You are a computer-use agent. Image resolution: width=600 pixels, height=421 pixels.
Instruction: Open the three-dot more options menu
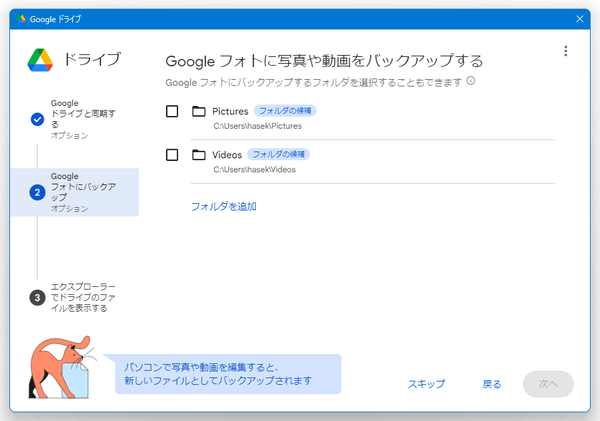(x=566, y=51)
